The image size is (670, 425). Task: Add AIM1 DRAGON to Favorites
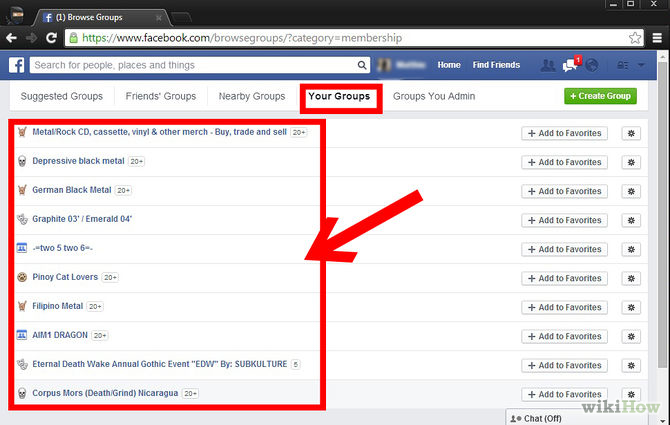(x=564, y=337)
